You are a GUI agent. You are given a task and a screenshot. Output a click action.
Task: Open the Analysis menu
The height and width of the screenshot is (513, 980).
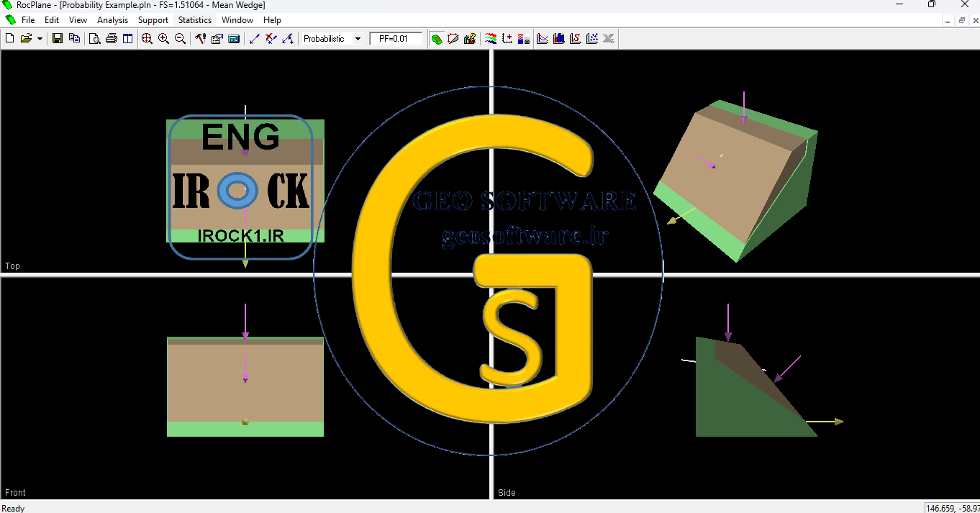tap(112, 20)
